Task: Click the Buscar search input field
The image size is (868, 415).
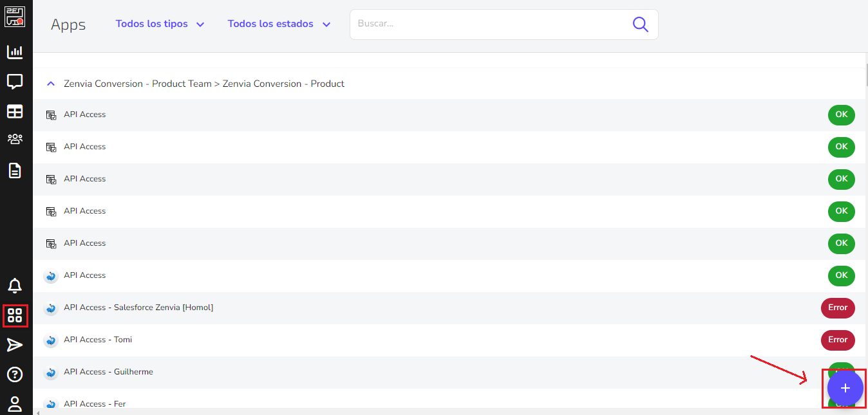Action: (491, 24)
